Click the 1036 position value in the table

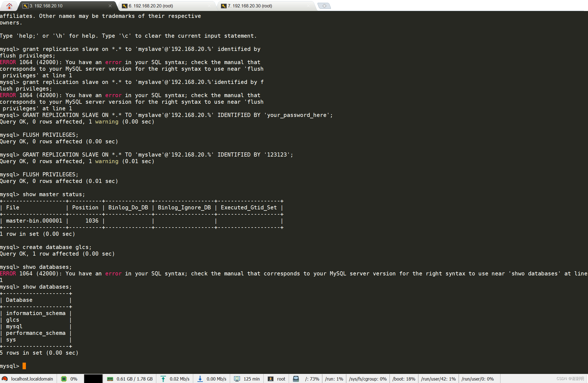(x=92, y=221)
